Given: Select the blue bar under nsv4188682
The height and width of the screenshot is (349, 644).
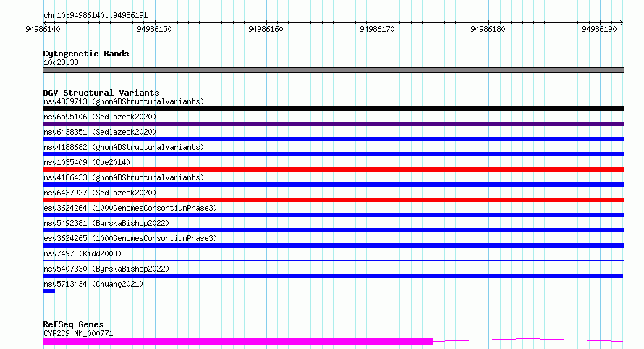Looking at the screenshot, I should (x=333, y=154).
